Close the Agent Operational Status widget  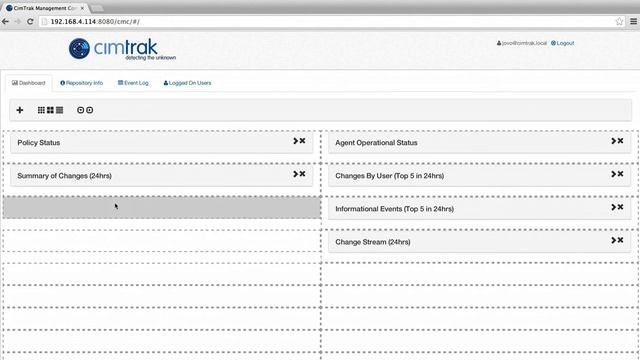(620, 141)
